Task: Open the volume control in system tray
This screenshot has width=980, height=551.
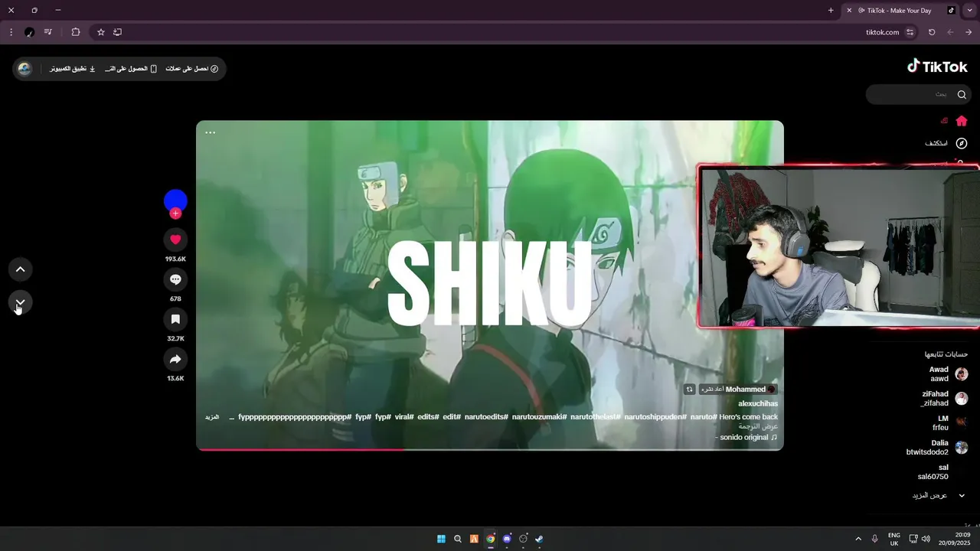Action: [926, 539]
